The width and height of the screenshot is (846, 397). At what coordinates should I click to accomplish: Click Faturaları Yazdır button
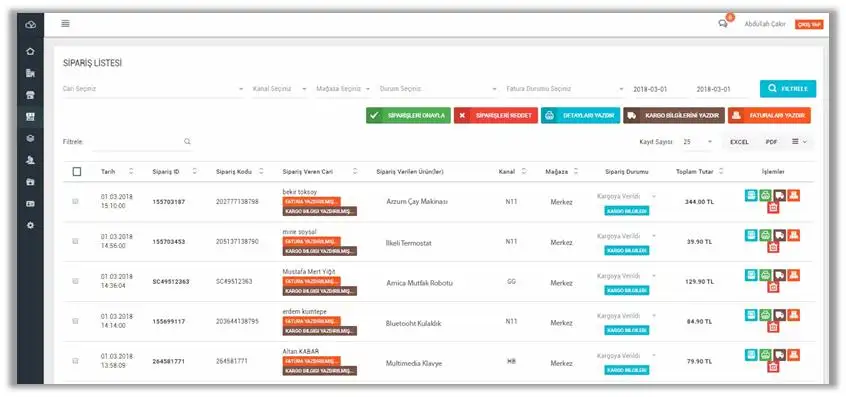tap(769, 115)
